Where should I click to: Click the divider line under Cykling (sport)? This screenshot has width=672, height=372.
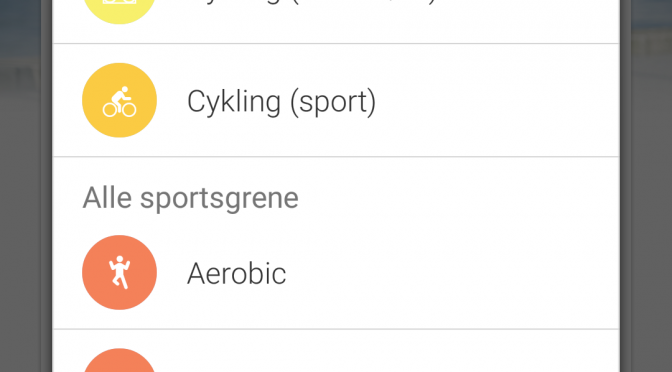click(336, 156)
